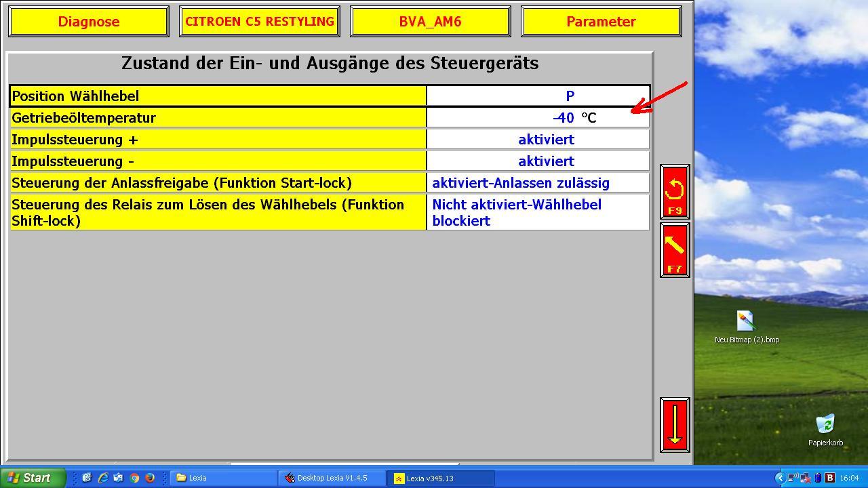Image resolution: width=868 pixels, height=488 pixels.
Task: Click the red B tray icon
Action: 829,478
